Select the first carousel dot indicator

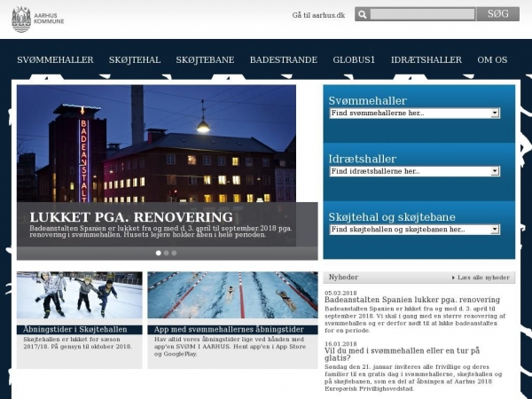tap(159, 253)
